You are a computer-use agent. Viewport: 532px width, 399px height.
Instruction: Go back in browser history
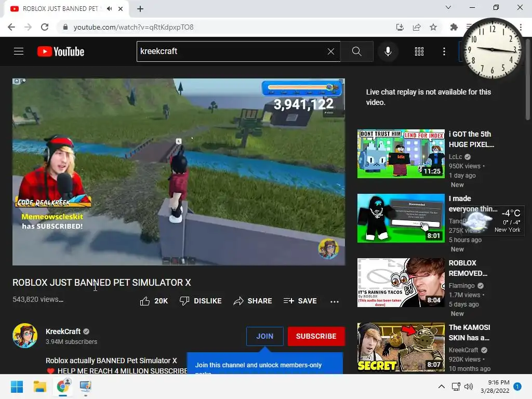click(x=11, y=27)
